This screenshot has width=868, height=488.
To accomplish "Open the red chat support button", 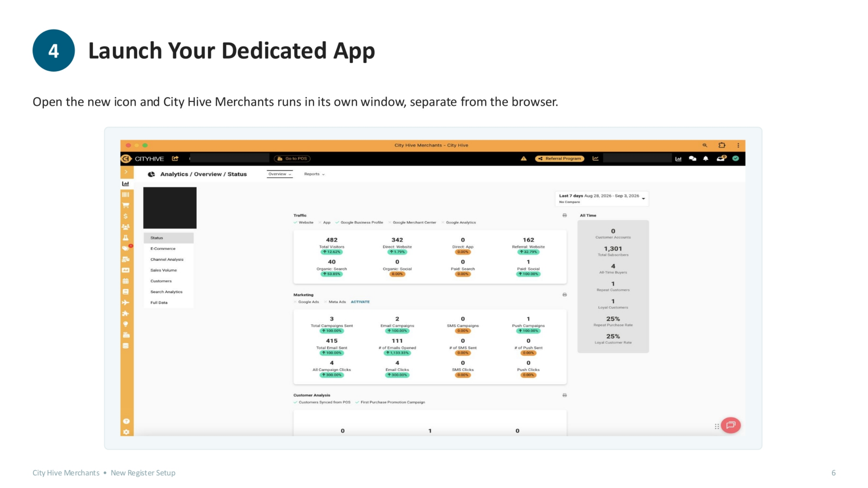I will (x=731, y=425).
